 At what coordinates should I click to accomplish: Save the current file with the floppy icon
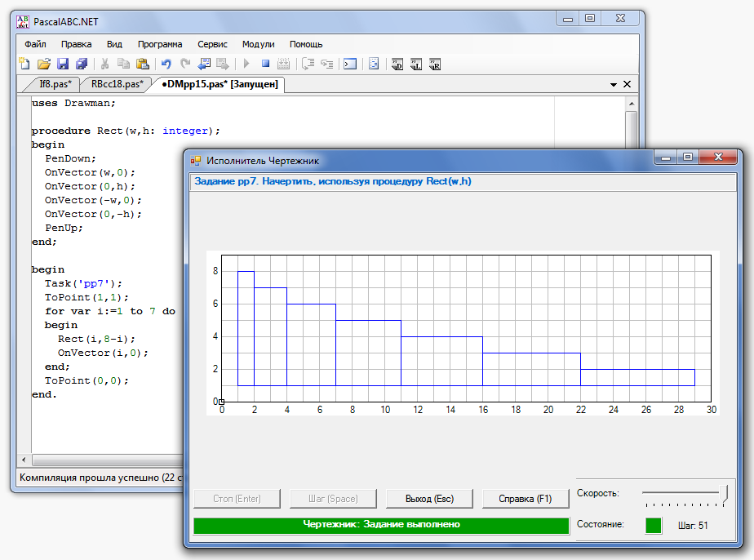pyautogui.click(x=63, y=64)
